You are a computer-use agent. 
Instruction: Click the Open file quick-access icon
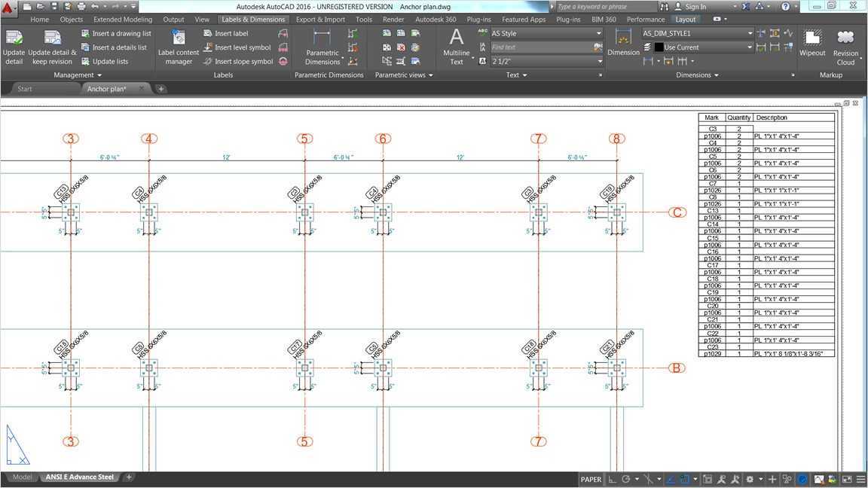[41, 7]
